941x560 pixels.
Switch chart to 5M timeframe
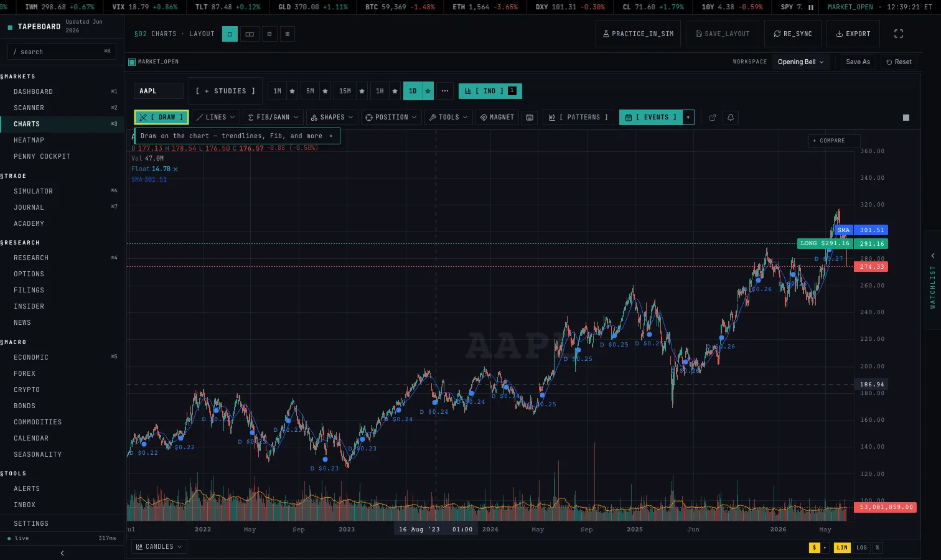(310, 91)
